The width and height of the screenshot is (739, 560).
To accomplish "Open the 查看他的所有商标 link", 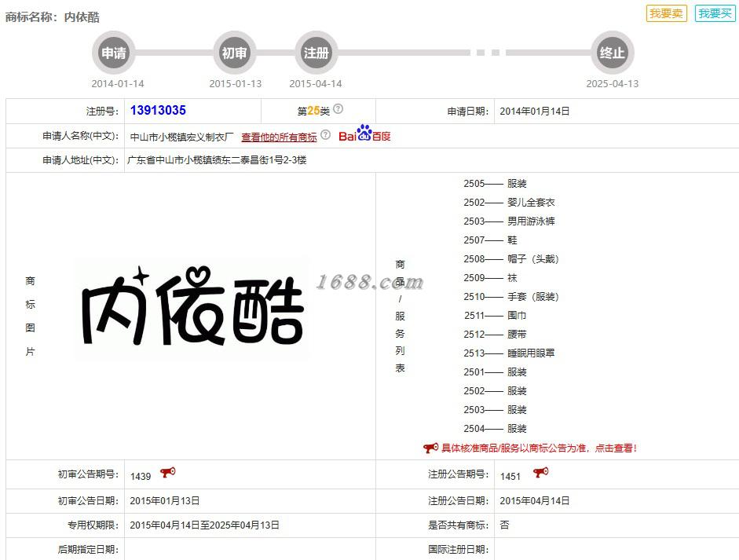I will pos(279,137).
